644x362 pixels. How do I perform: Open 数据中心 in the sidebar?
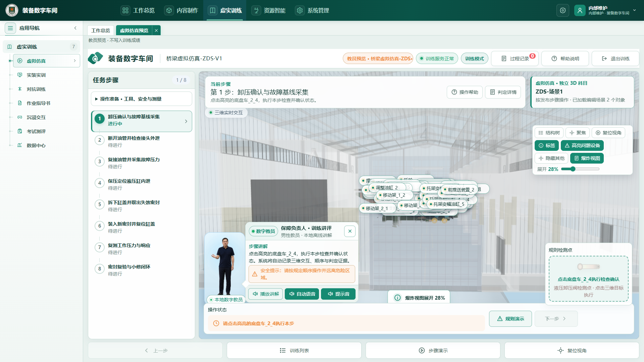click(x=36, y=145)
